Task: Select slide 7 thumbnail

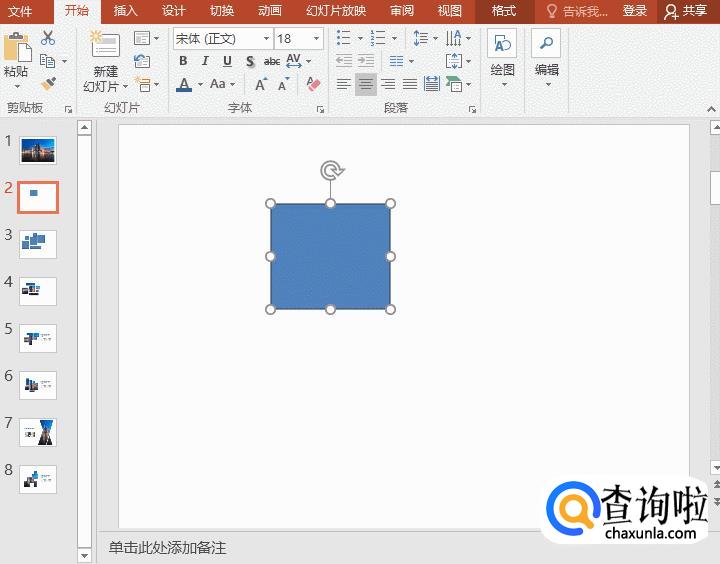Action: coord(38,432)
